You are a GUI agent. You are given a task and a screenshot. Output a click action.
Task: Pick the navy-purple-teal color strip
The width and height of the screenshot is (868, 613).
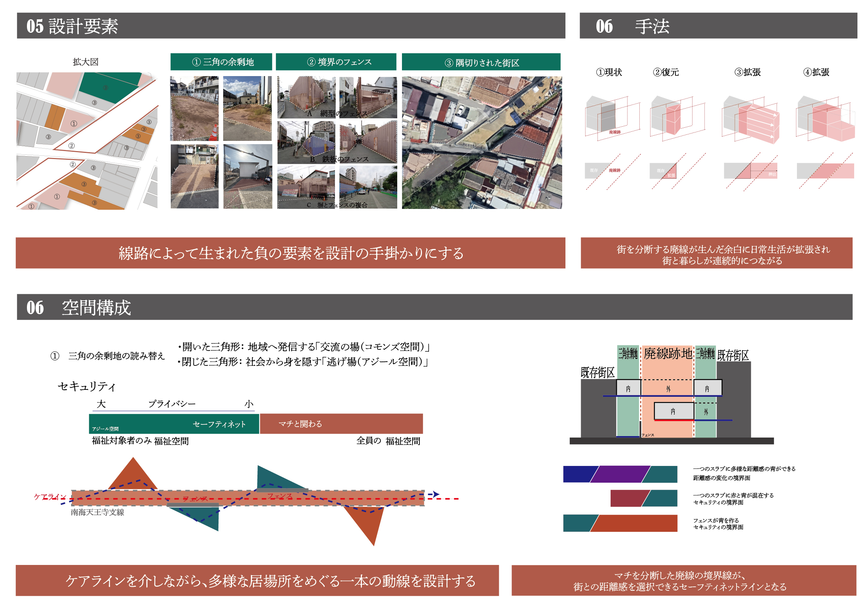pyautogui.click(x=620, y=474)
